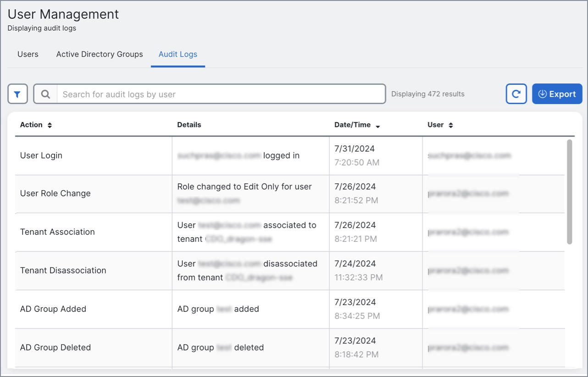Select the AD Group Added row
The image size is (588, 377).
point(53,309)
